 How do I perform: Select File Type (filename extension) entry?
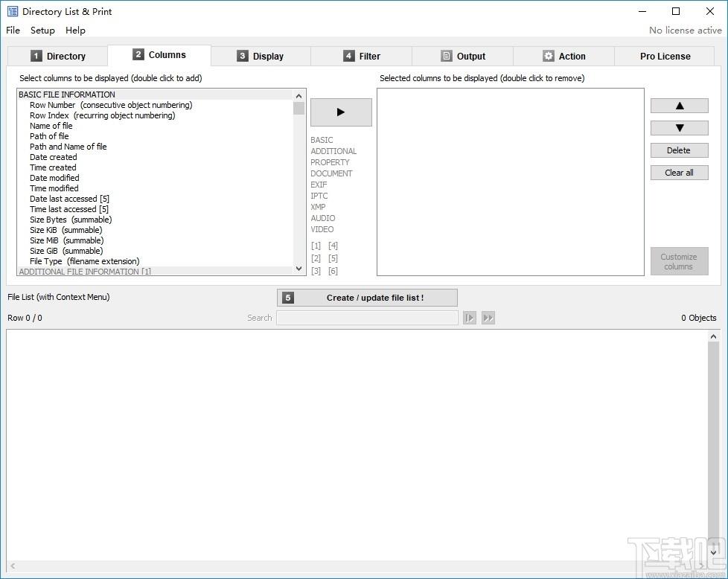155,261
